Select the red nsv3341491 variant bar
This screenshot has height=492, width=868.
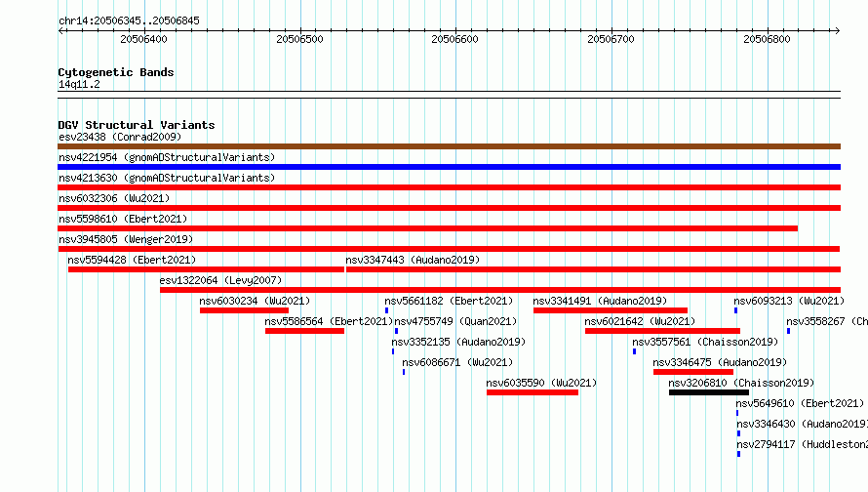pyautogui.click(x=611, y=310)
